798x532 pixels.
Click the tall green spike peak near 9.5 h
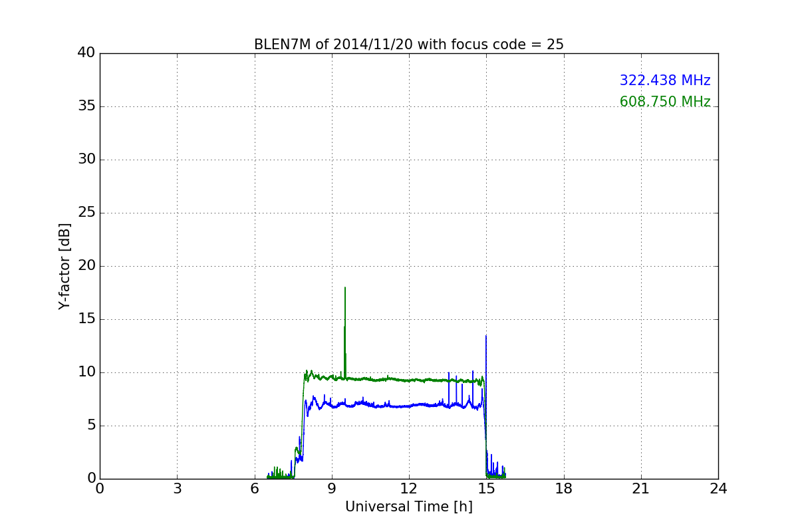(345, 288)
